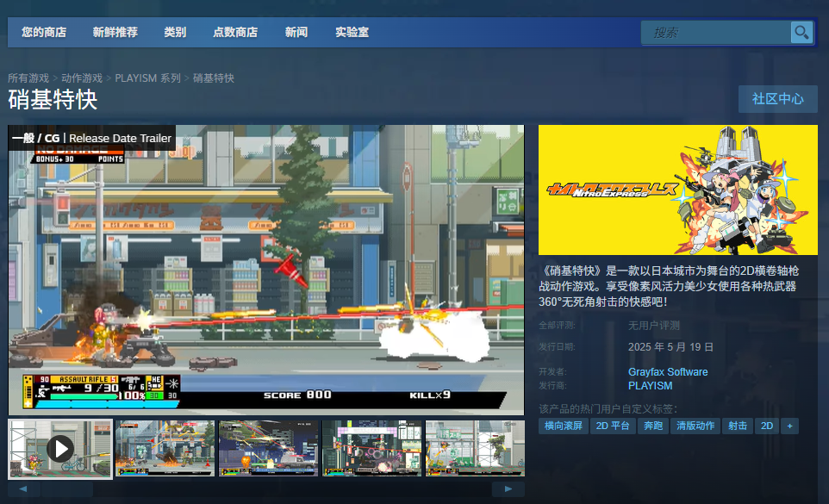Click the 无用户评测 review text
This screenshot has height=504, width=829.
pyautogui.click(x=654, y=326)
